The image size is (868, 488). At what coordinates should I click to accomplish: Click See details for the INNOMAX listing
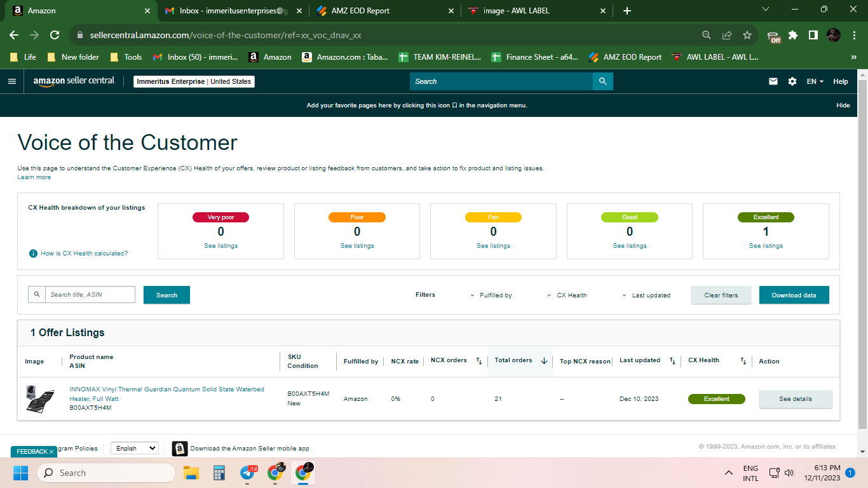pyautogui.click(x=796, y=399)
